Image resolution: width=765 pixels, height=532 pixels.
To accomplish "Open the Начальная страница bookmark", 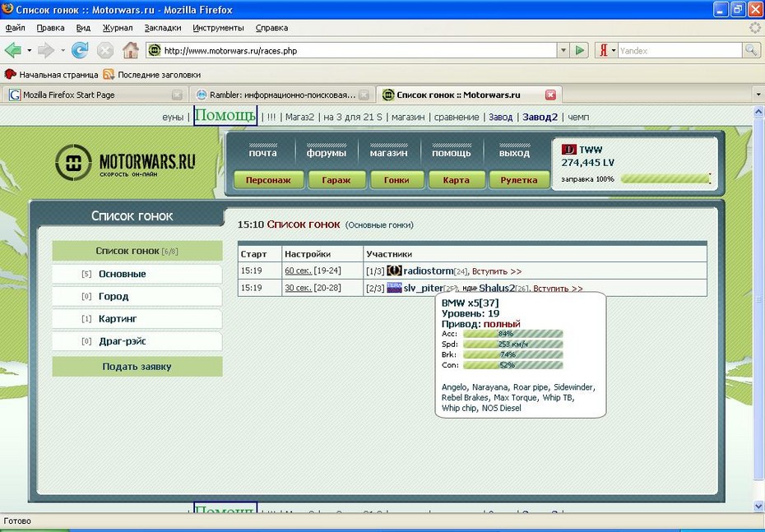I will point(52,75).
